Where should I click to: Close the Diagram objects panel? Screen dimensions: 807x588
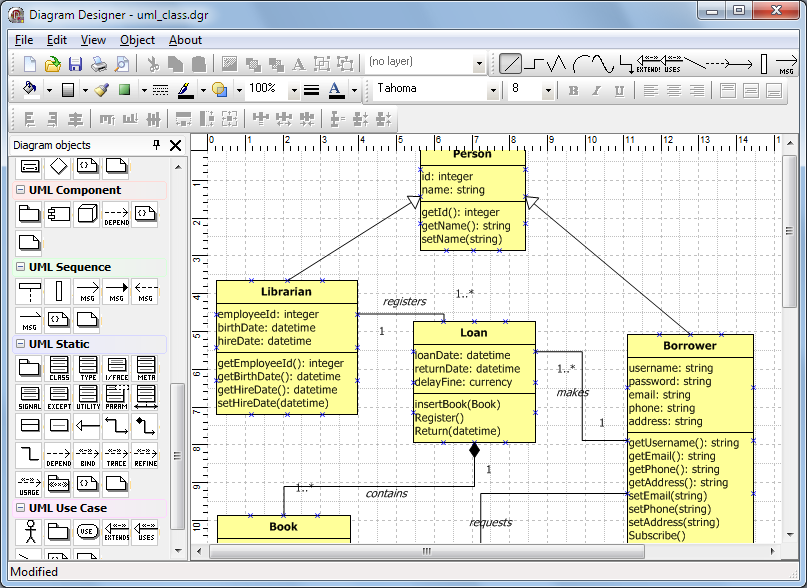pos(175,146)
